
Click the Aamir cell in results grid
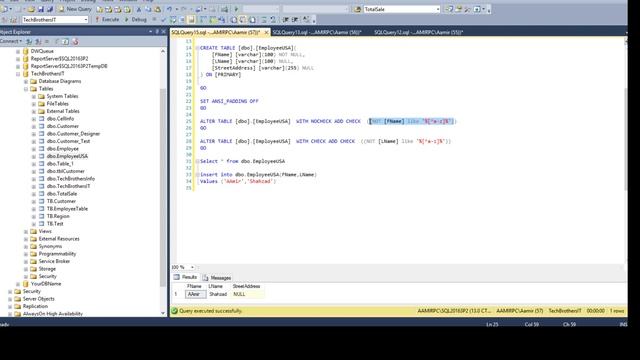[x=195, y=294]
